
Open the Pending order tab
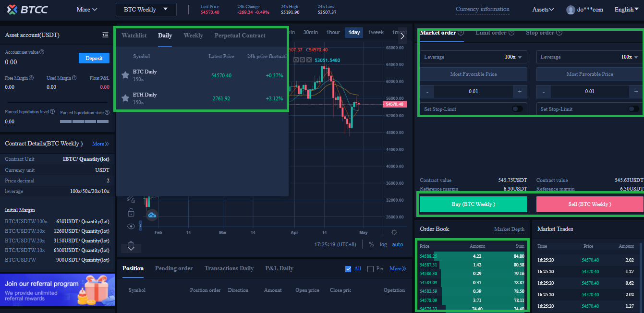[x=174, y=268]
